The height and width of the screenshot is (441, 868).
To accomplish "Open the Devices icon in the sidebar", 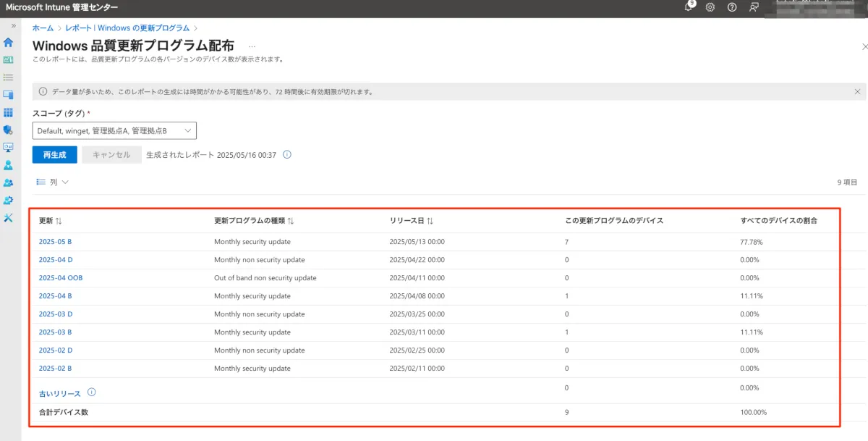I will [x=9, y=95].
